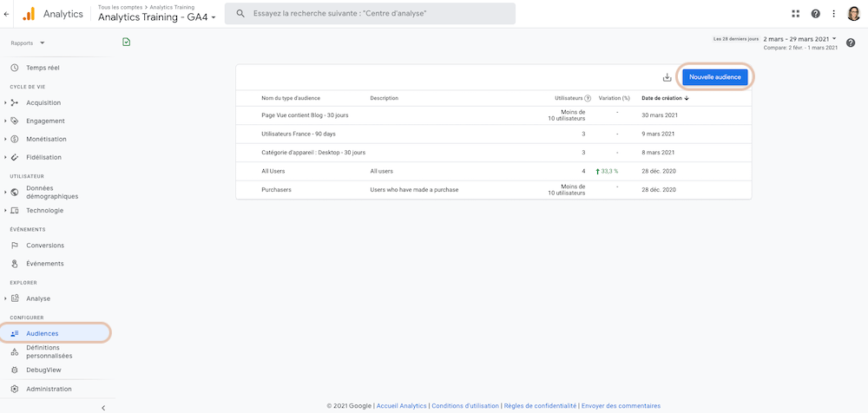This screenshot has width=868, height=413.
Task: Open the Règles de confidentialité link
Action: tap(540, 406)
